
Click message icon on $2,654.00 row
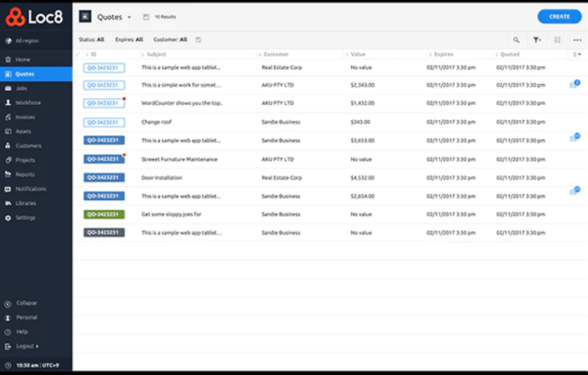(575, 191)
